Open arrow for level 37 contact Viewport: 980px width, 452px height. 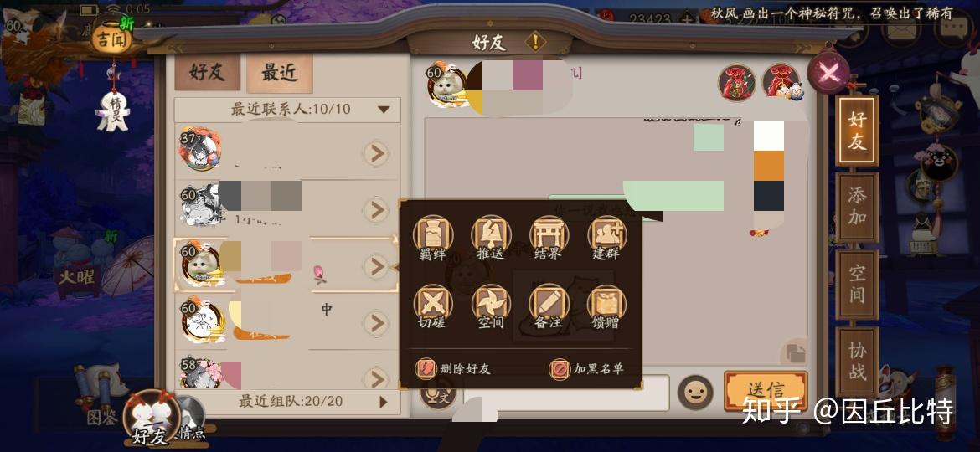click(x=376, y=153)
